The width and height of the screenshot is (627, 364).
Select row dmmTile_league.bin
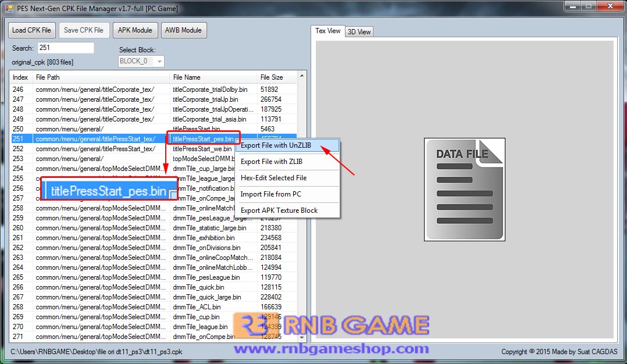tap(153, 327)
